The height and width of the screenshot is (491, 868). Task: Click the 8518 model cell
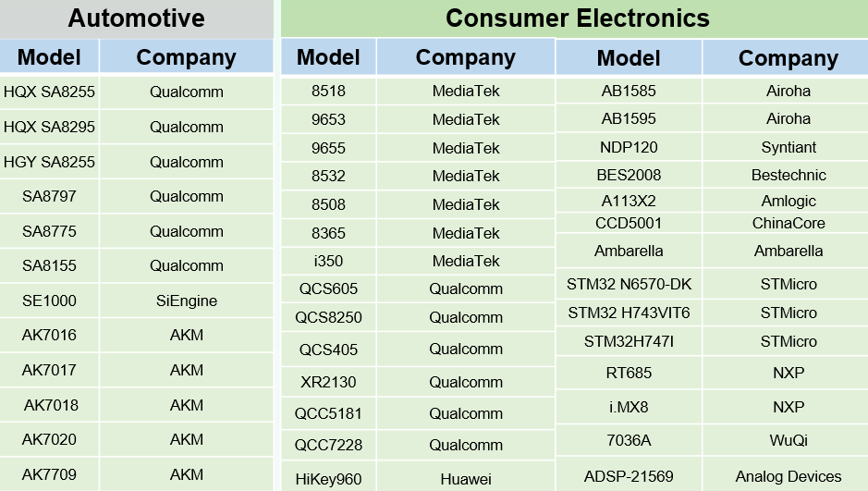pyautogui.click(x=328, y=91)
